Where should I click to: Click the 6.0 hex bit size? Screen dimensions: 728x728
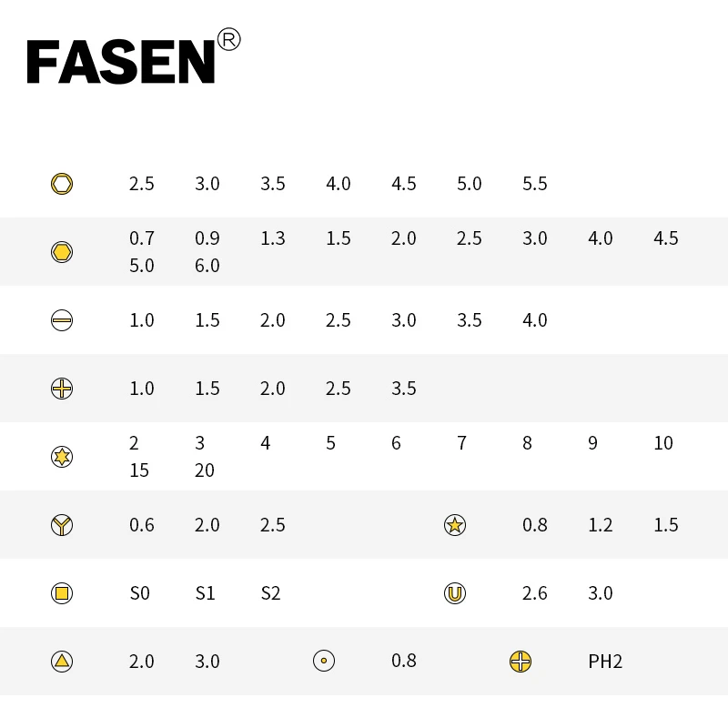pyautogui.click(x=207, y=266)
